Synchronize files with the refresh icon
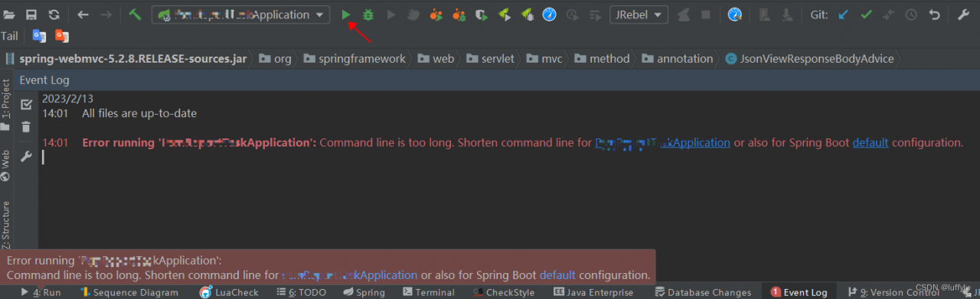 click(54, 14)
